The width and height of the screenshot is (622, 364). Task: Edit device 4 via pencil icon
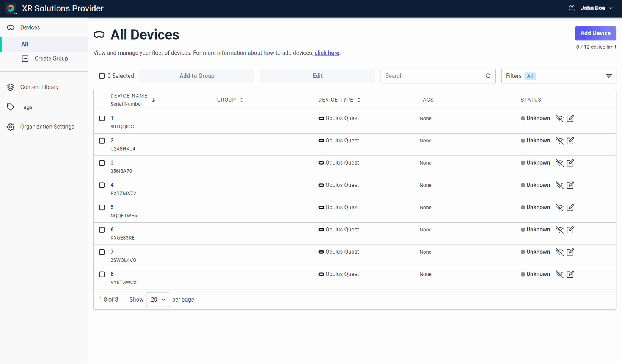tap(570, 185)
